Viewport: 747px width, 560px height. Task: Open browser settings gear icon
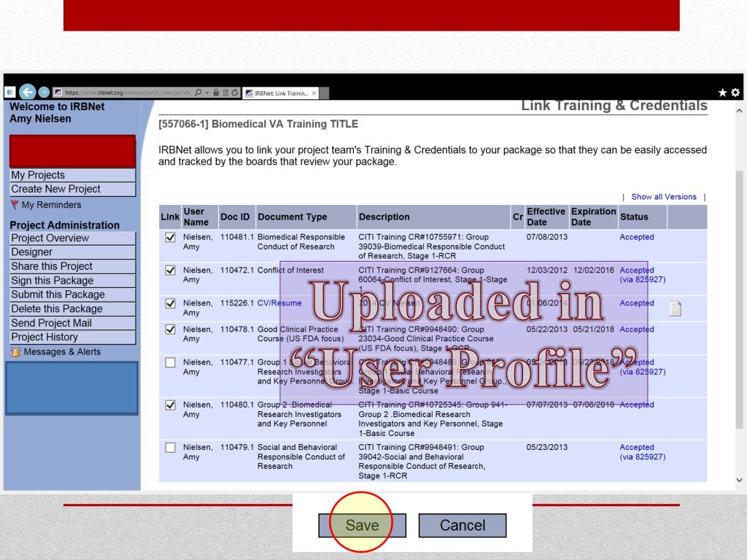(735, 93)
